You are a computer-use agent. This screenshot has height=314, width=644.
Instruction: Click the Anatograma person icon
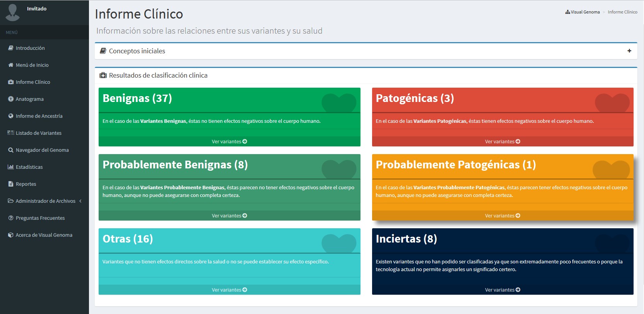pyautogui.click(x=11, y=99)
